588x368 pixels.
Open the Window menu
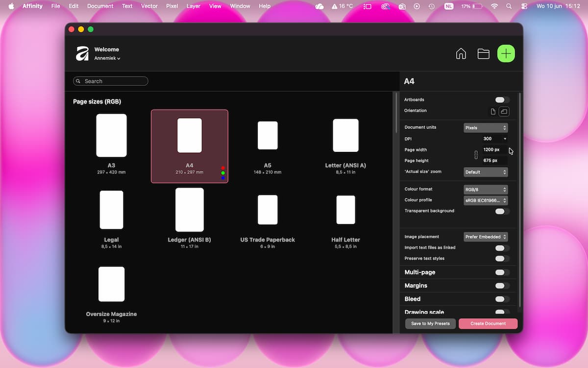(x=240, y=6)
